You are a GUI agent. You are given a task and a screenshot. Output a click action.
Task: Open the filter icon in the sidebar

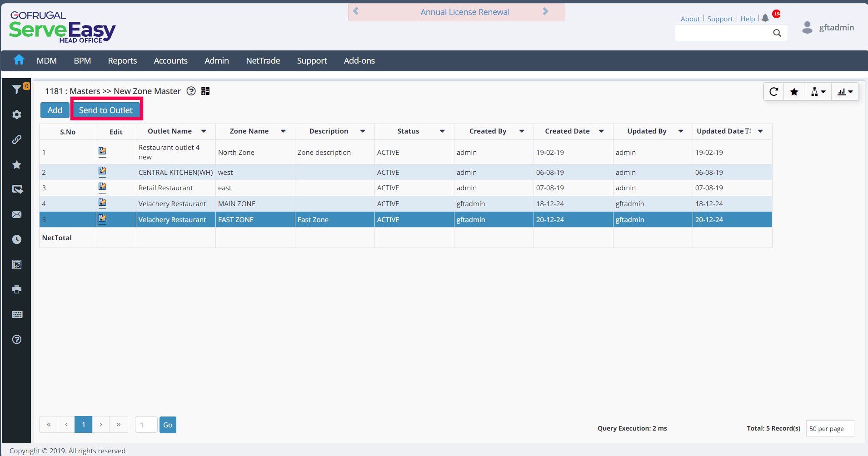tap(17, 89)
